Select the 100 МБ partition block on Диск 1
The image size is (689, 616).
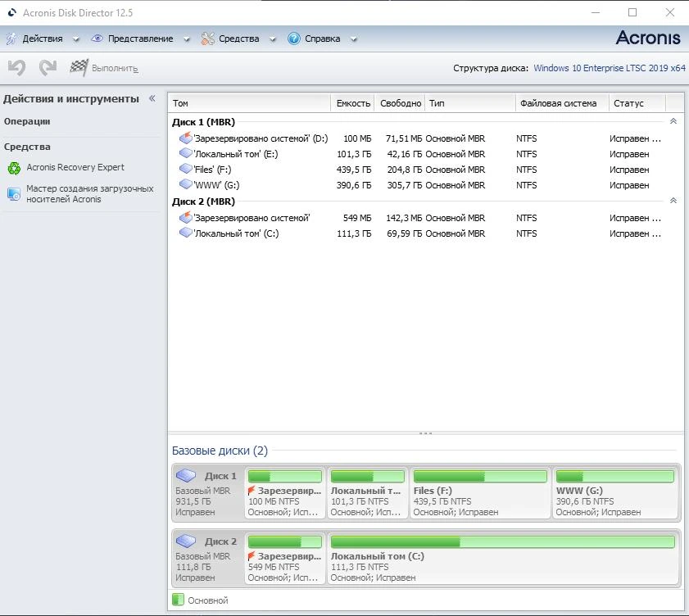pyautogui.click(x=285, y=492)
